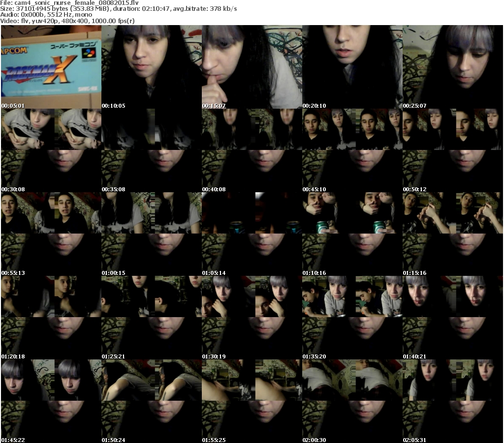Screen dimensions: 504x443
Task: View the frame at 01:35:20
Action: pos(352,318)
